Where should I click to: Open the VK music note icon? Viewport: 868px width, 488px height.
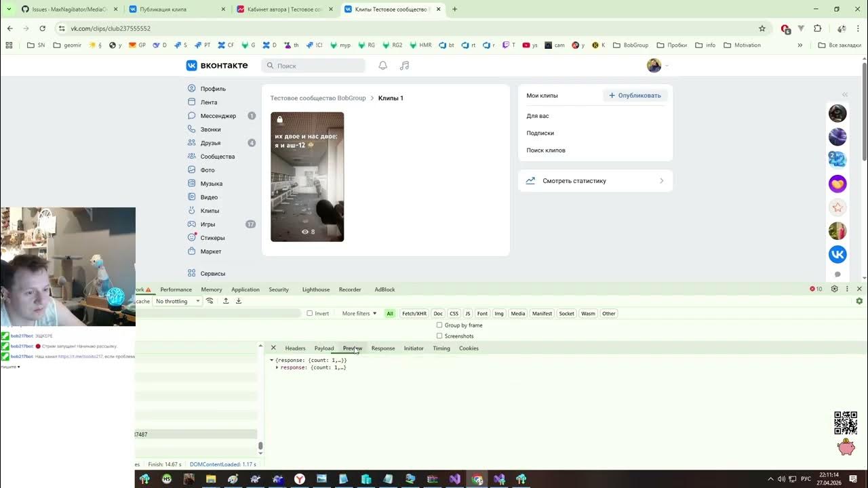[x=405, y=66]
